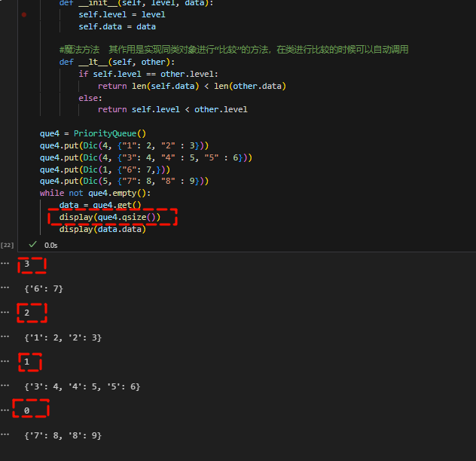Click the return self.level < other.level line
Image resolution: width=476 pixels, height=461 pixels.
point(172,110)
